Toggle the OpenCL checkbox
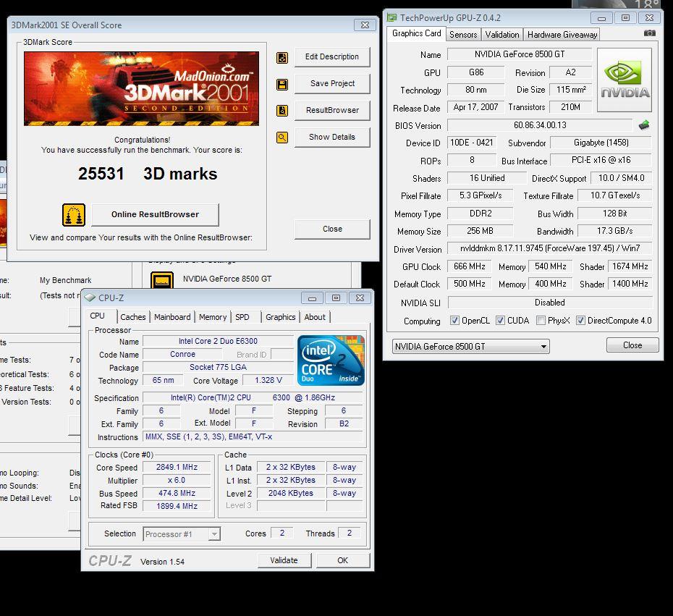Viewport: 673px width, 616px height. point(454,320)
